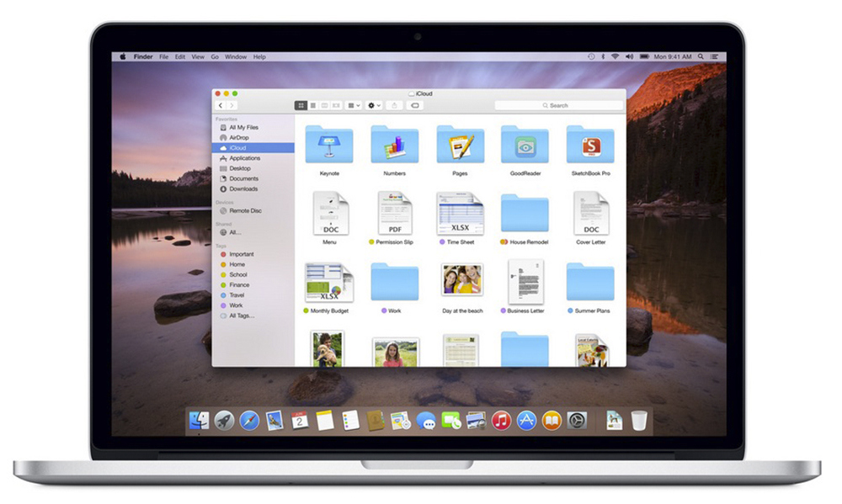Switch to icon view in Finder toolbar
The image size is (842, 504).
click(301, 106)
